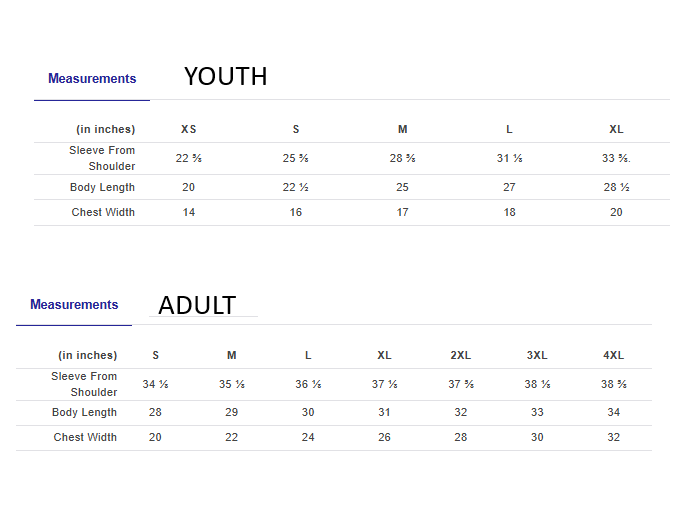Click the youth table (in inches) header
This screenshot has width=699, height=516.
[105, 130]
